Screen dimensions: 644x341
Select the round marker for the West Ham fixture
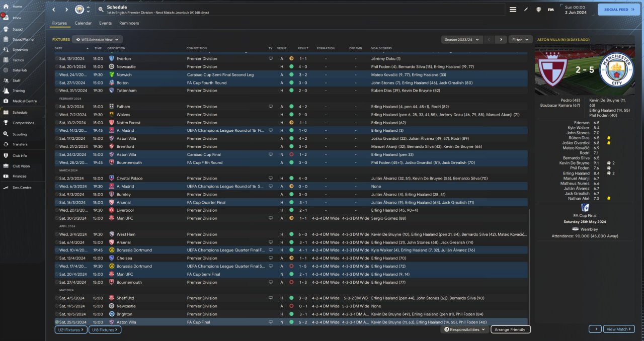[x=57, y=234]
